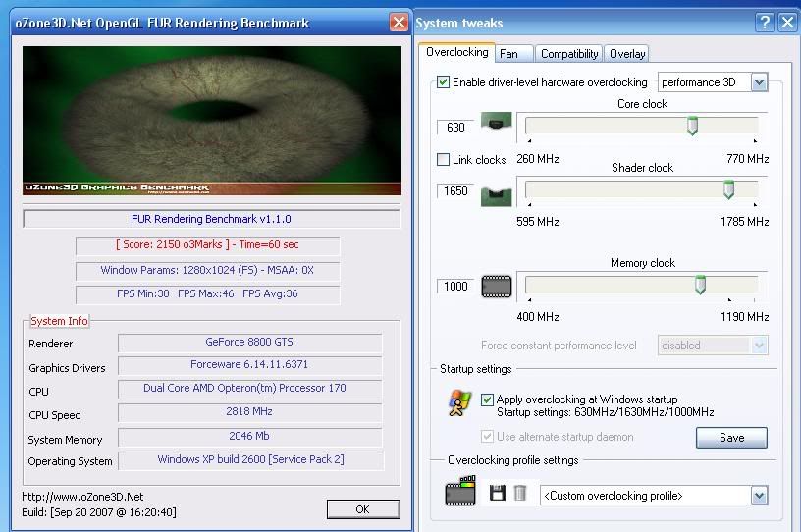Delete profile using the trash bin icon
Screen dimensions: 801x532
pyautogui.click(x=520, y=494)
